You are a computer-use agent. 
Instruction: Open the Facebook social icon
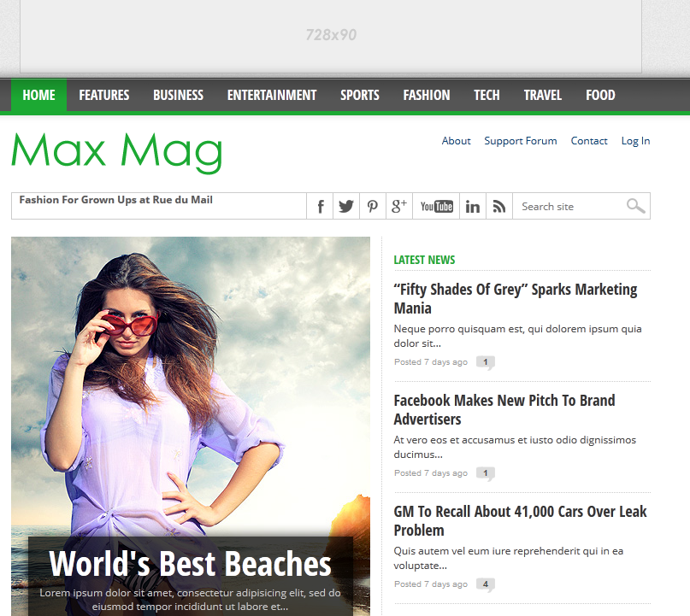[320, 206]
